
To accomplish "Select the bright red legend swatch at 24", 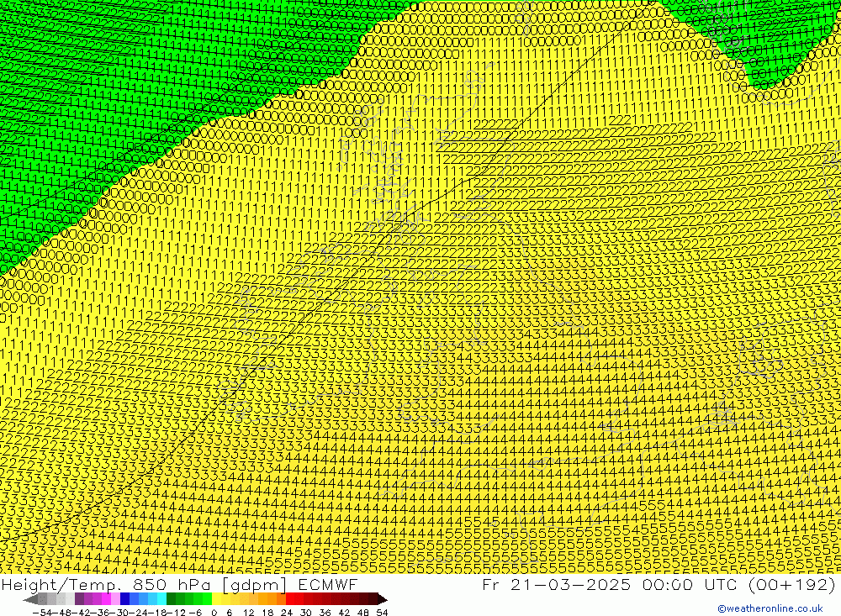I will click(x=290, y=599).
